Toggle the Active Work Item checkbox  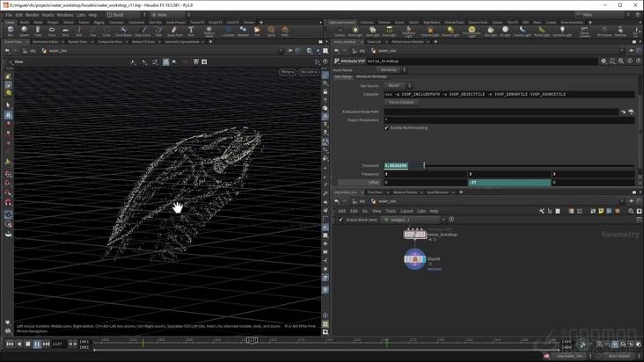[x=341, y=220]
